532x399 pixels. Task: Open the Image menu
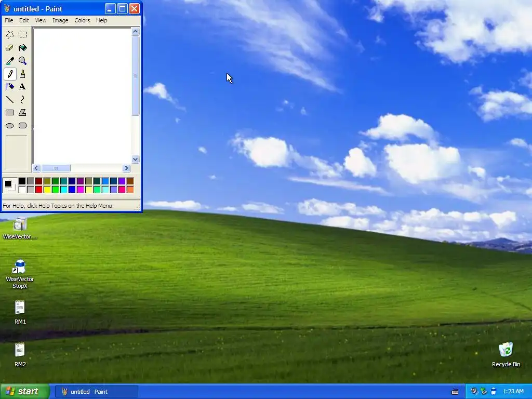point(60,20)
